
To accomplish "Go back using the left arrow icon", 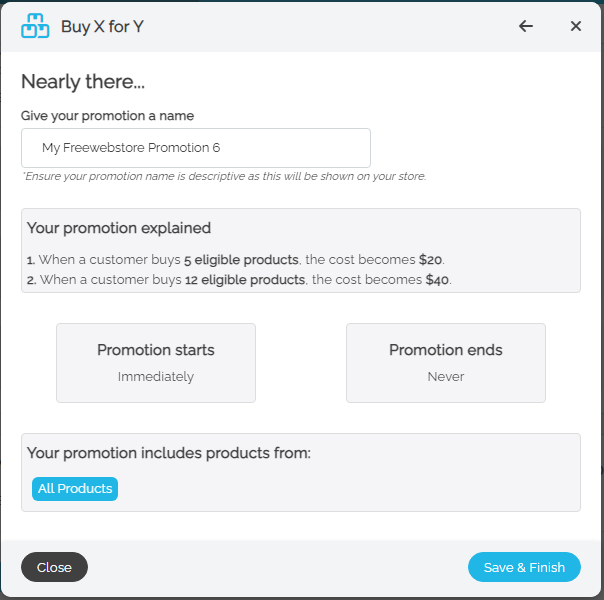I will [526, 27].
